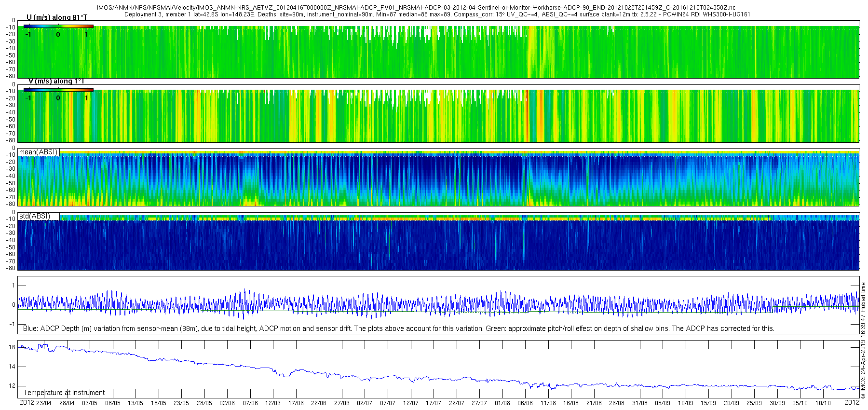868x410 pixels.
Task: Click the 02/07 date tick label
Action: [365, 403]
